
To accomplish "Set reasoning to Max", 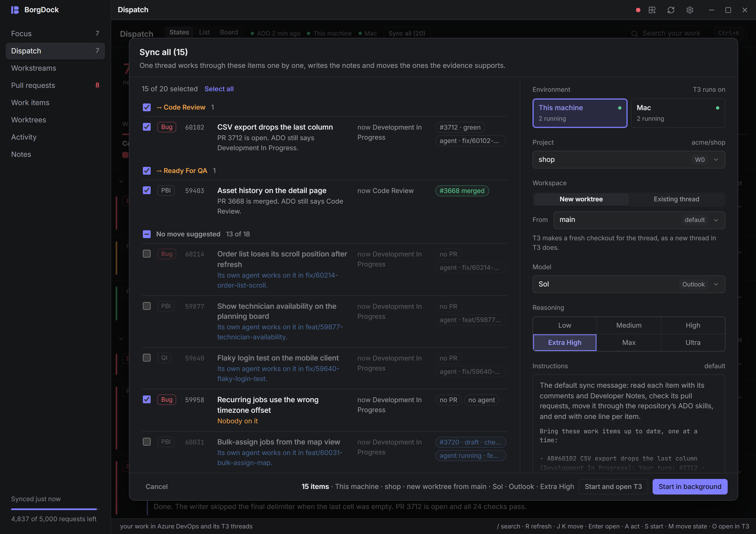I will click(629, 343).
